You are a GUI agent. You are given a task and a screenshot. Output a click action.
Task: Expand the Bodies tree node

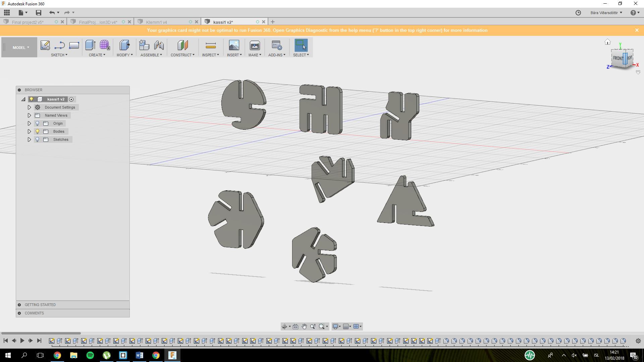tap(29, 131)
